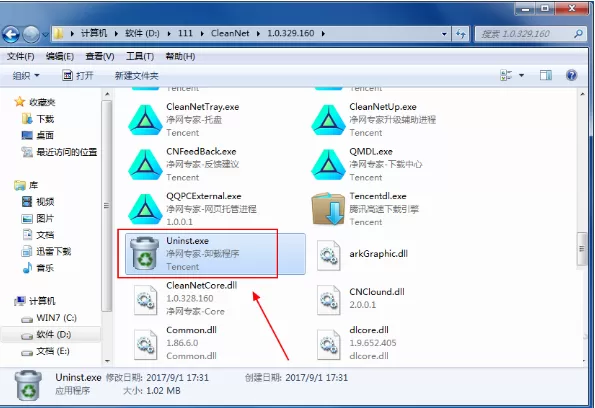Click Uninst.exe icon in details pane
The height and width of the screenshot is (408, 595).
pyautogui.click(x=28, y=385)
